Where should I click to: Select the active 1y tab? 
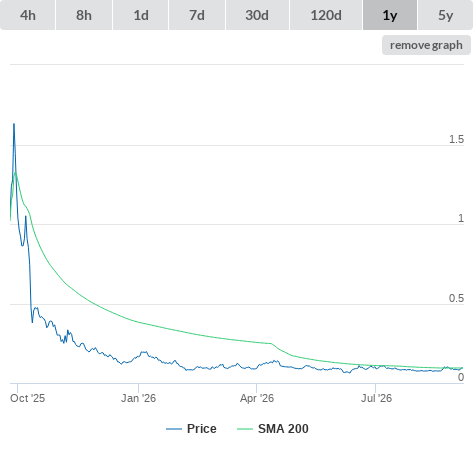pyautogui.click(x=390, y=15)
